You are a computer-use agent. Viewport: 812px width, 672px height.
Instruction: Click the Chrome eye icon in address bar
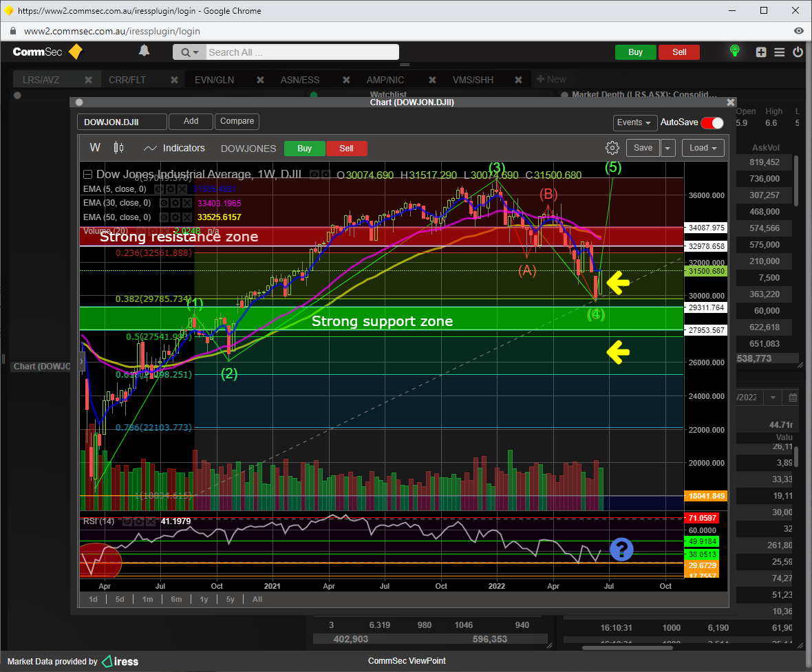click(799, 31)
